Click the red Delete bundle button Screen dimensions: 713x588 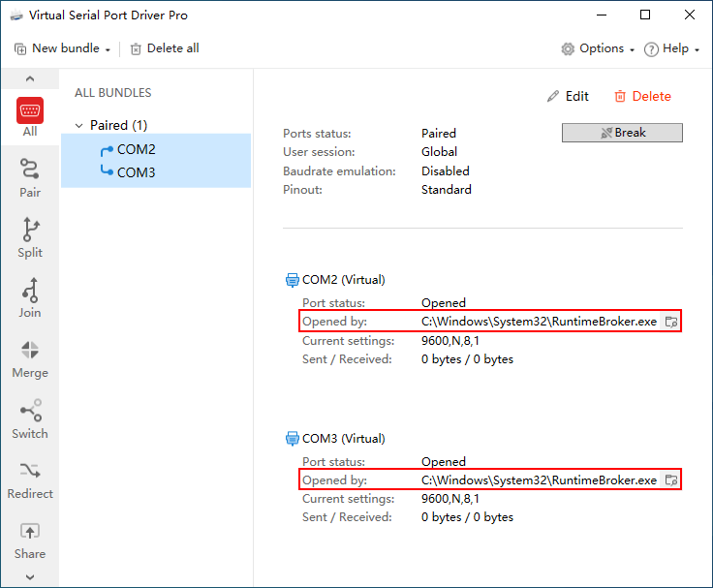pyautogui.click(x=642, y=96)
